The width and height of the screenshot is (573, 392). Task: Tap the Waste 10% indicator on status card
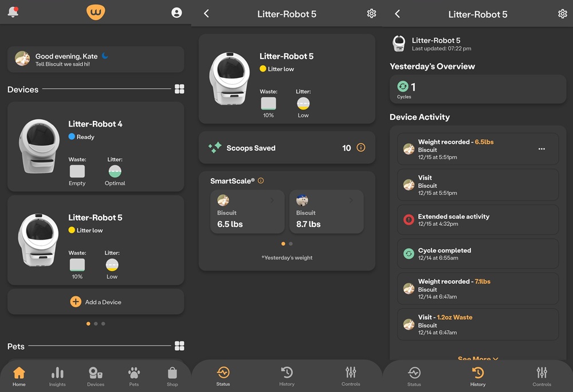269,104
